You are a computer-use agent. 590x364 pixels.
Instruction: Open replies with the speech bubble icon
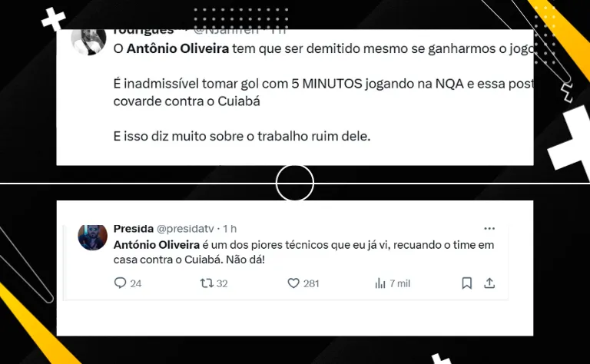[x=120, y=283]
